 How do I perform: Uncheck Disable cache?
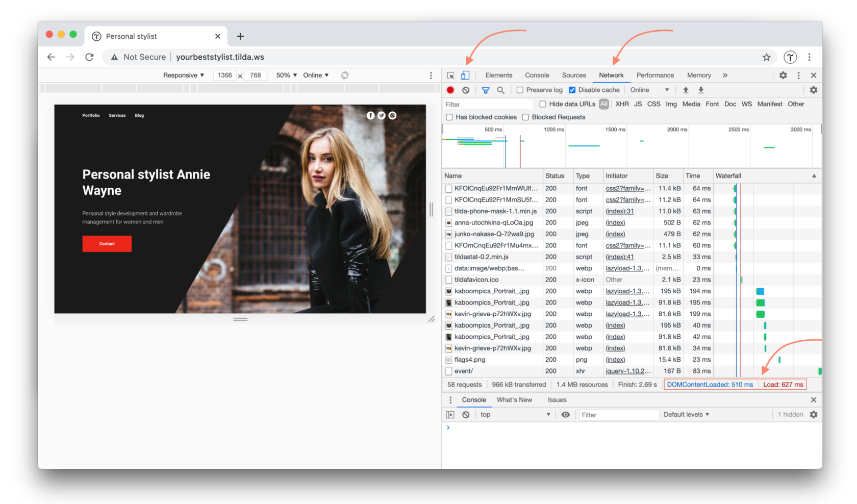(572, 90)
